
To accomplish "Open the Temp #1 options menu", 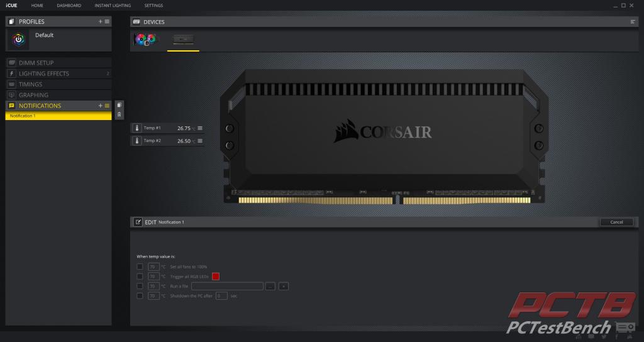I will tap(200, 128).
